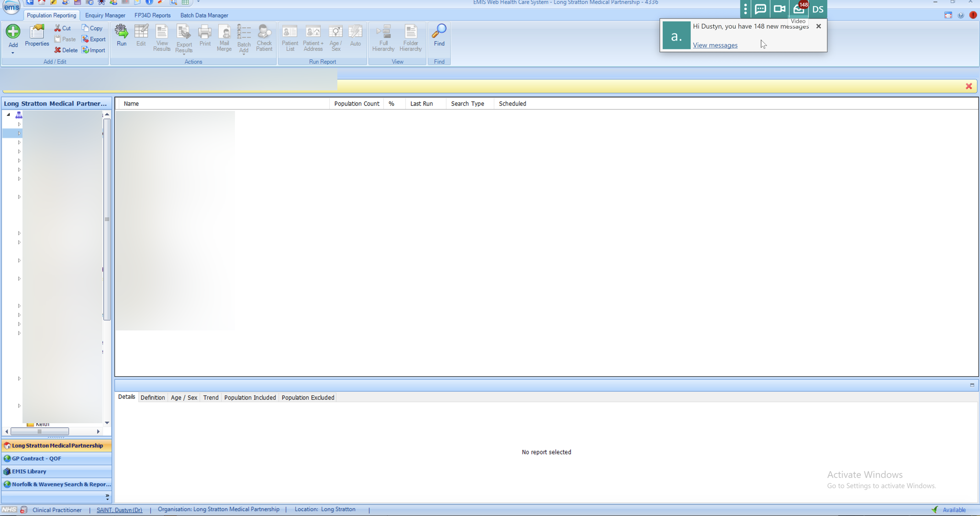Select the Check Patient tool
The height and width of the screenshot is (516, 980).
coord(264,38)
